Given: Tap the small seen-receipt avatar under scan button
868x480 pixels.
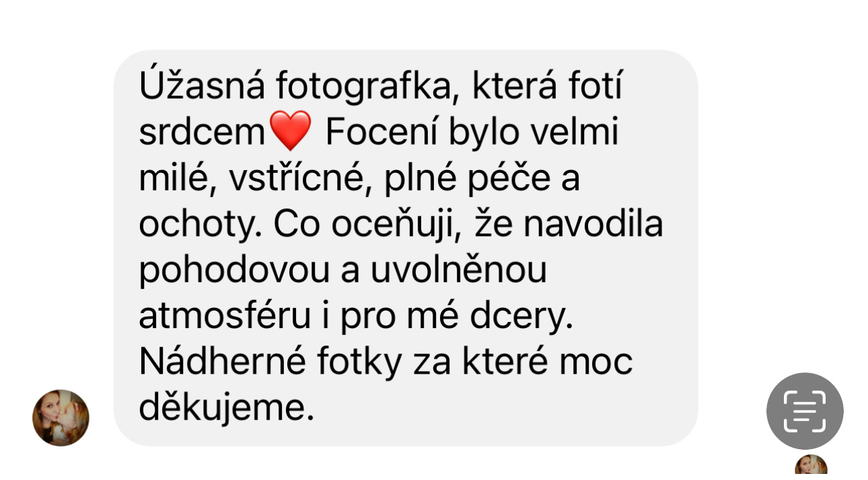Looking at the screenshot, I should 811,467.
